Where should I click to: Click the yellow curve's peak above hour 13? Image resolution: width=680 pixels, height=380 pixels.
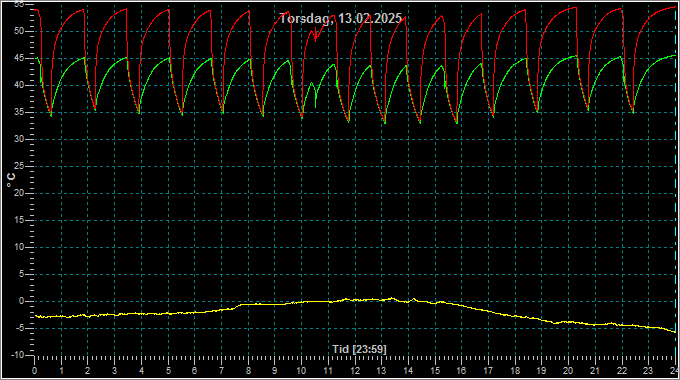[392, 298]
